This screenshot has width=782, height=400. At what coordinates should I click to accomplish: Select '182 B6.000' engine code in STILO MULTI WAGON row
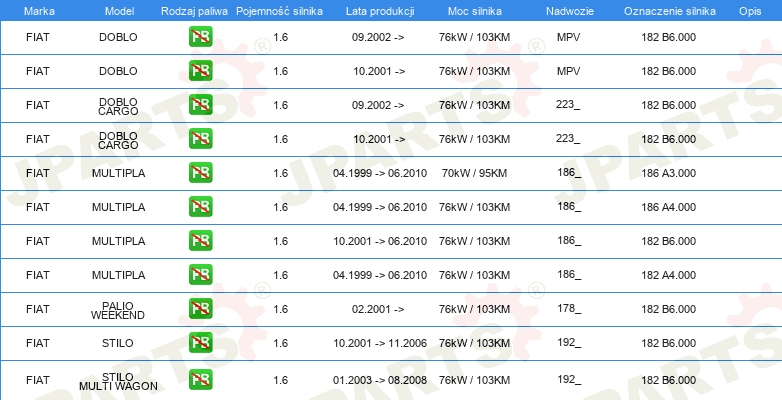(x=668, y=380)
